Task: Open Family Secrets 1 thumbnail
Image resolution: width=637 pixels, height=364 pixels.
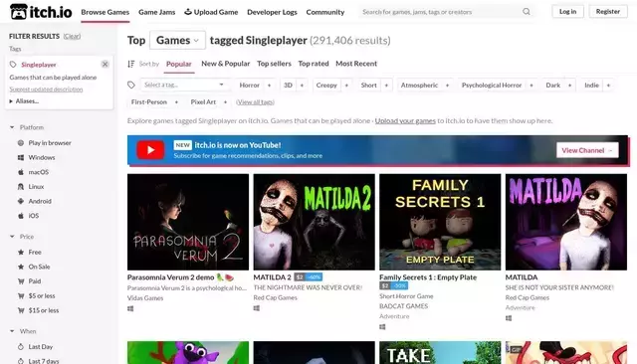Action: coord(440,222)
